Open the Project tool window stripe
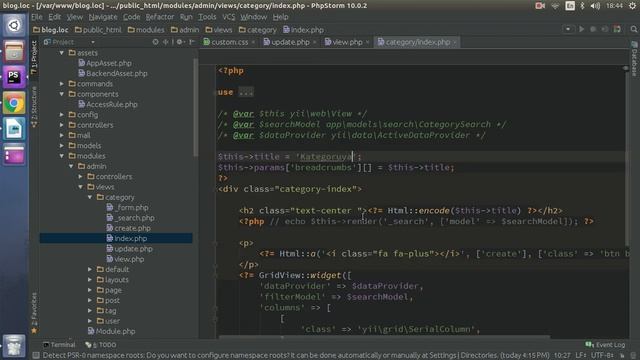The height and width of the screenshot is (360, 640). 34,57
